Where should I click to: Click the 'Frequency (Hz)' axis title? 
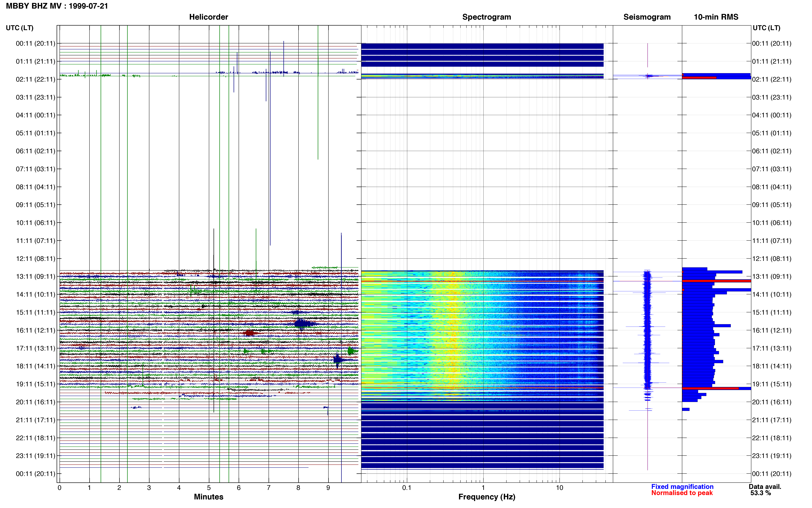click(487, 497)
